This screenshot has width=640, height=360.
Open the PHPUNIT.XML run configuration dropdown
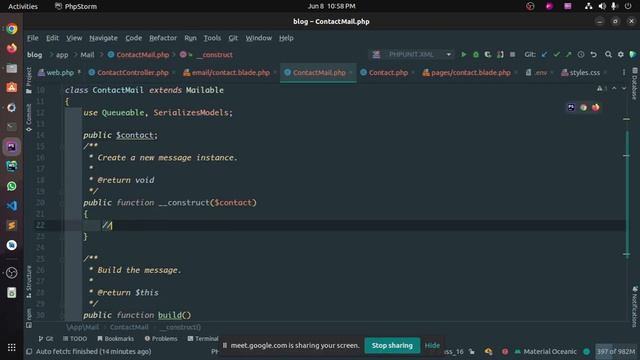pyautogui.click(x=411, y=54)
